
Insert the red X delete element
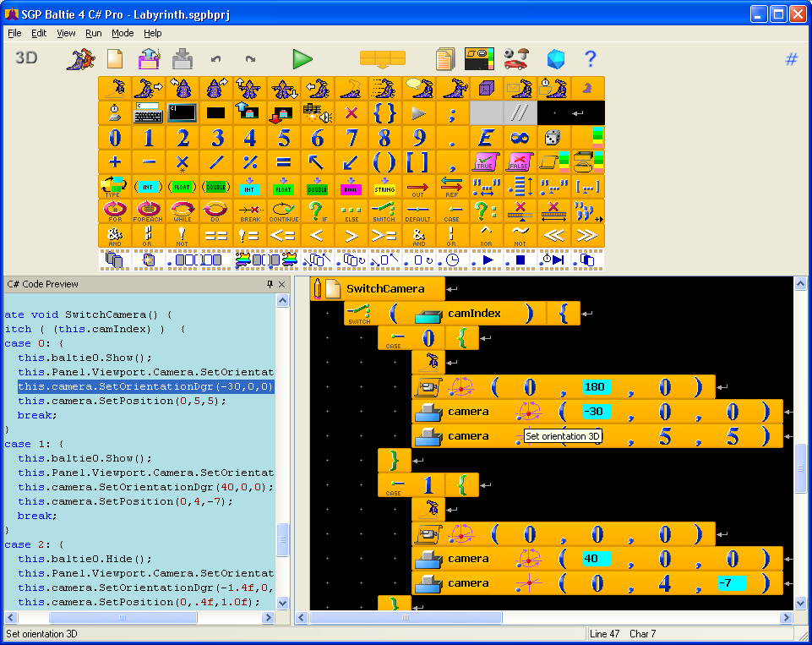click(x=352, y=113)
